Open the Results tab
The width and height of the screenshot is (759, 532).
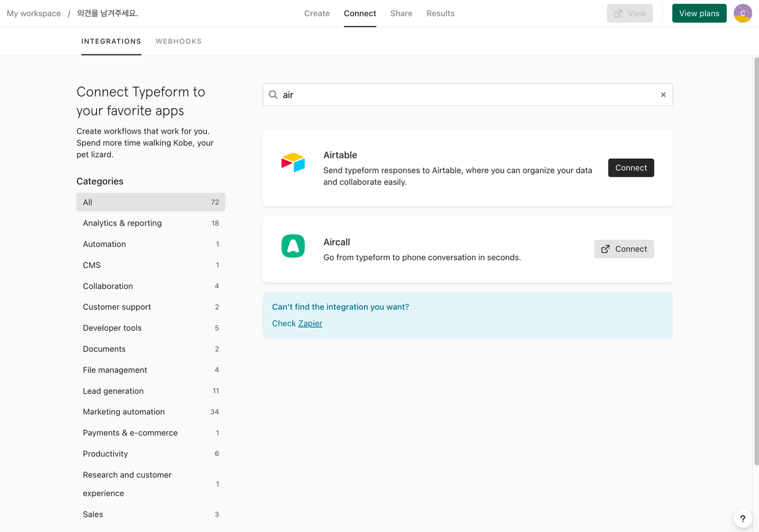(440, 13)
